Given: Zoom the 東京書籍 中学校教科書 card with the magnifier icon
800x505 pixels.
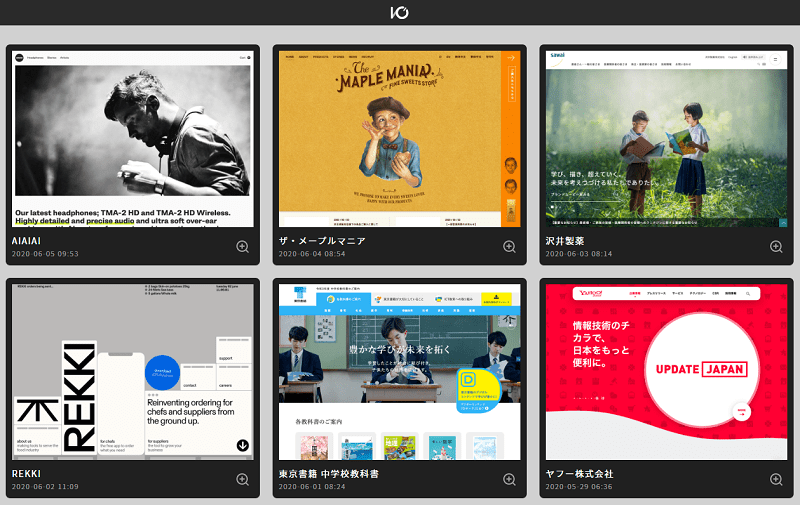Looking at the screenshot, I should (x=509, y=479).
